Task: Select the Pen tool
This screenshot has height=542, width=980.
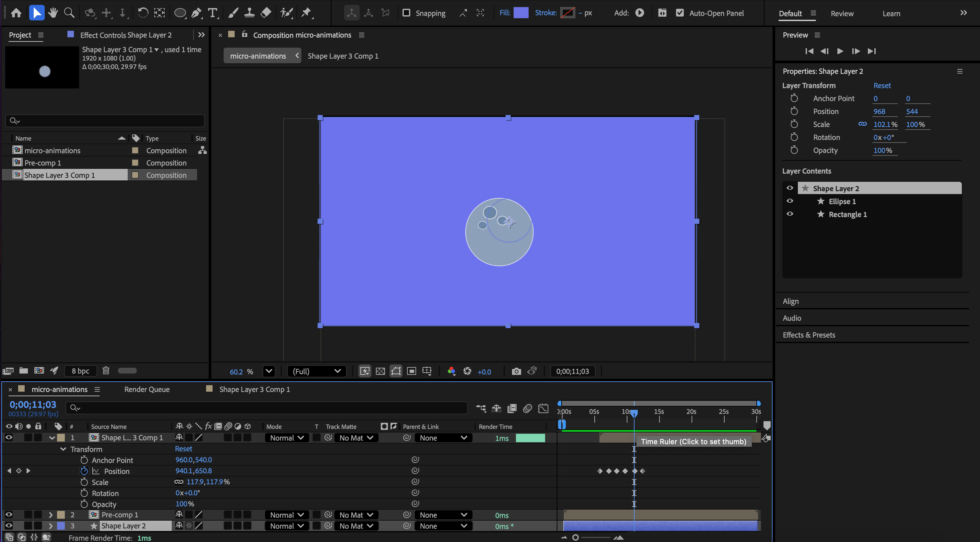Action: click(x=196, y=13)
